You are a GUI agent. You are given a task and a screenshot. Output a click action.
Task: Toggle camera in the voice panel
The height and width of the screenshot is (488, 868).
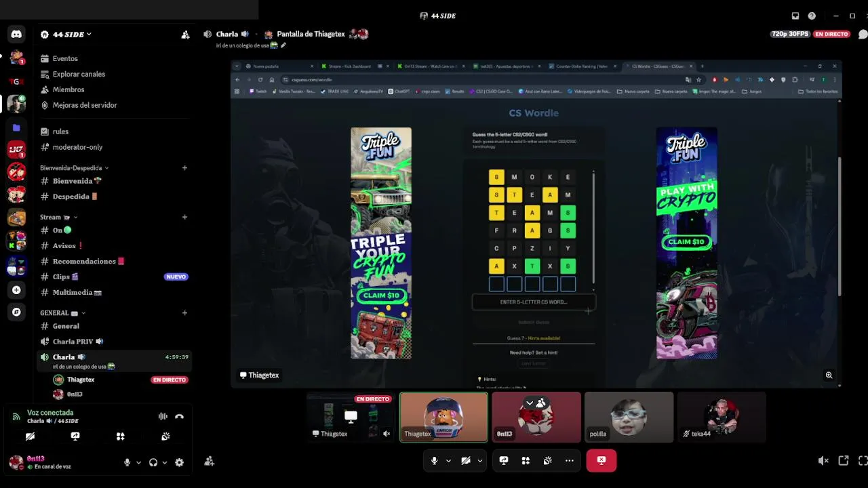30,436
